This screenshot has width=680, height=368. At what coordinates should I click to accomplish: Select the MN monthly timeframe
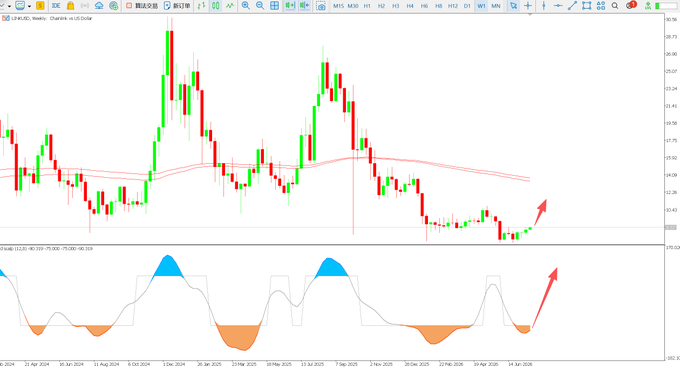[496, 6]
